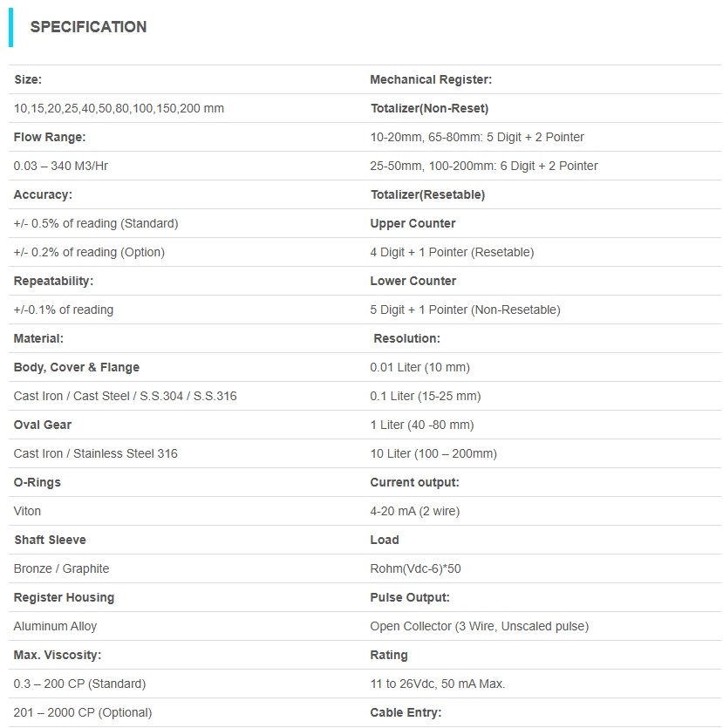This screenshot has width=723, height=728.
Task: Click the "+/- 0.2% of reading (Option)" row
Action: [89, 252]
